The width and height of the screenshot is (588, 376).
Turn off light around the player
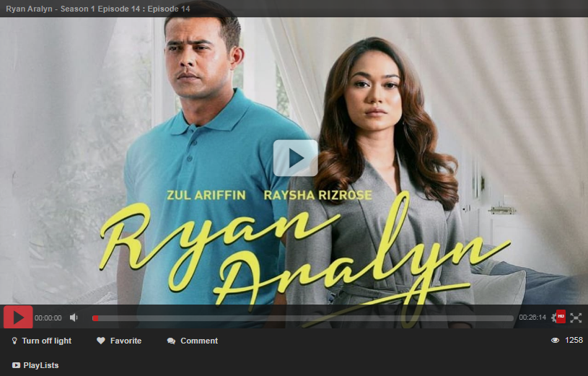(42, 341)
